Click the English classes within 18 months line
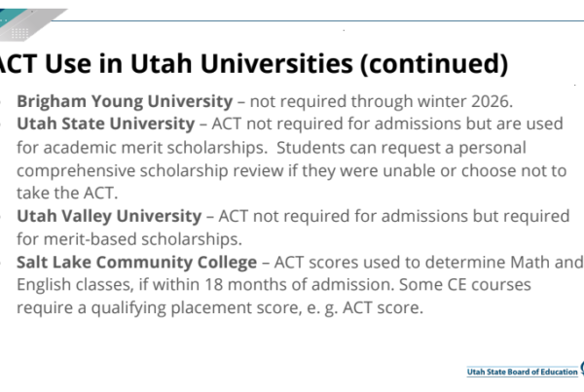The height and width of the screenshot is (392, 584). pos(274,285)
